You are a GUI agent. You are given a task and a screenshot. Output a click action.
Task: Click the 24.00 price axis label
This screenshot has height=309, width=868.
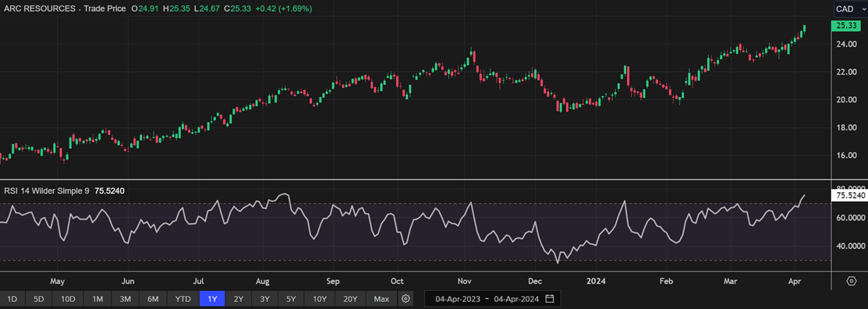[x=847, y=44]
